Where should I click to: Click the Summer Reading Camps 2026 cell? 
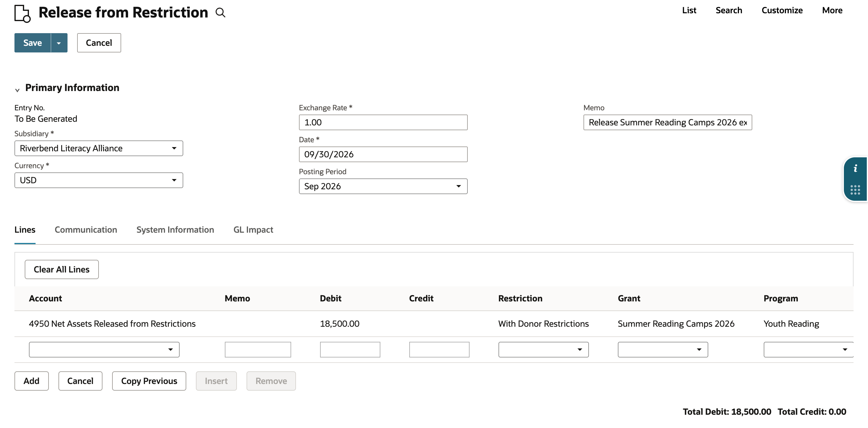pyautogui.click(x=676, y=323)
